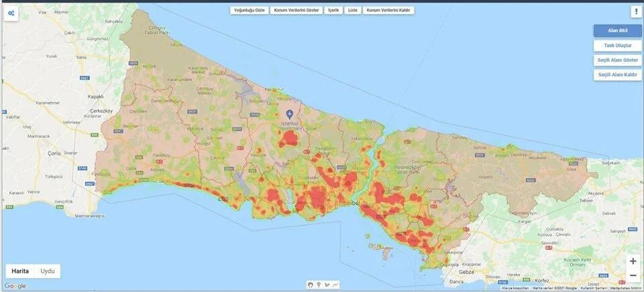Toggle heatmap off with Yoğunluğu Gizle

248,11
